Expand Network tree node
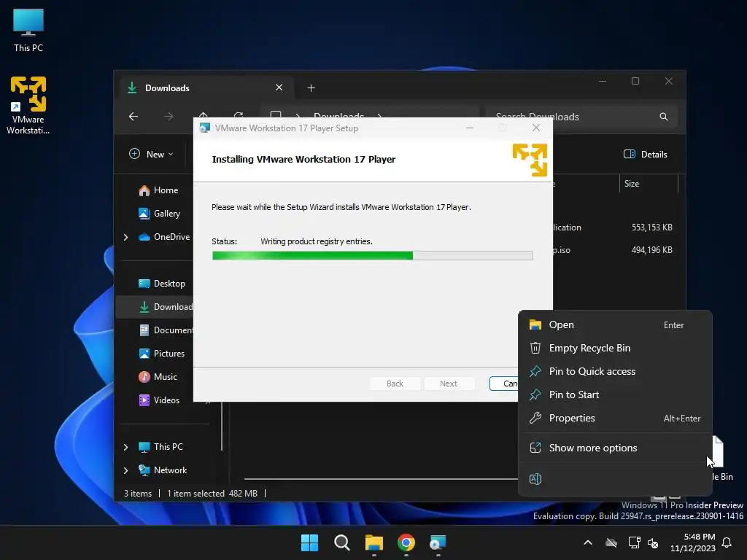This screenshot has height=560, width=747. tap(125, 470)
